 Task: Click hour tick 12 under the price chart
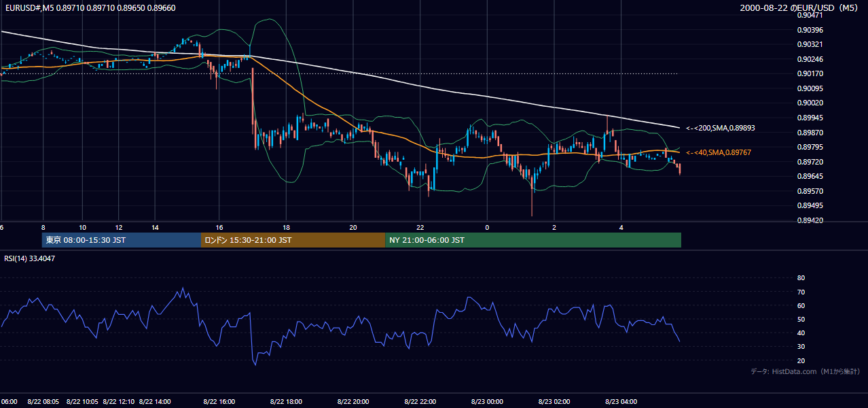(x=119, y=227)
